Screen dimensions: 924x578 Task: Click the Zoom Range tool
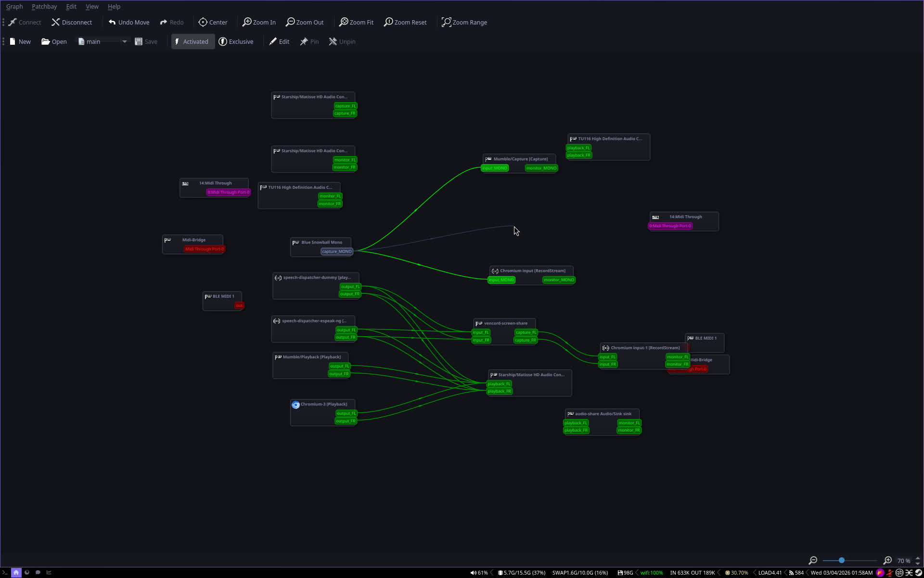tap(464, 22)
